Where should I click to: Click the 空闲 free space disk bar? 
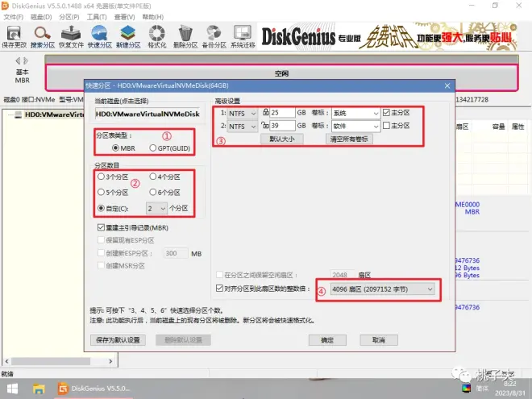pos(281,73)
